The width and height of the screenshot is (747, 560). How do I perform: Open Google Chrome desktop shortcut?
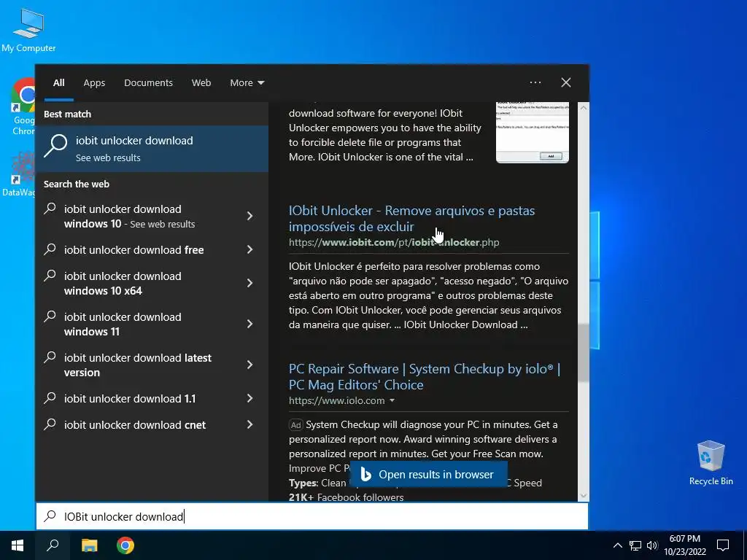23,106
